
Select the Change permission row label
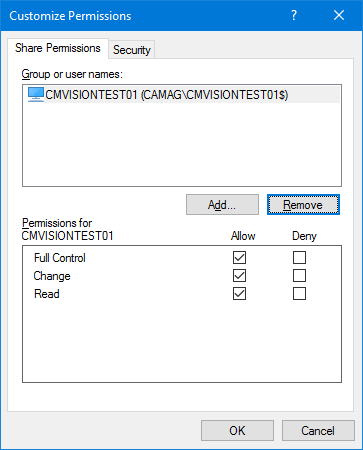tap(52, 276)
